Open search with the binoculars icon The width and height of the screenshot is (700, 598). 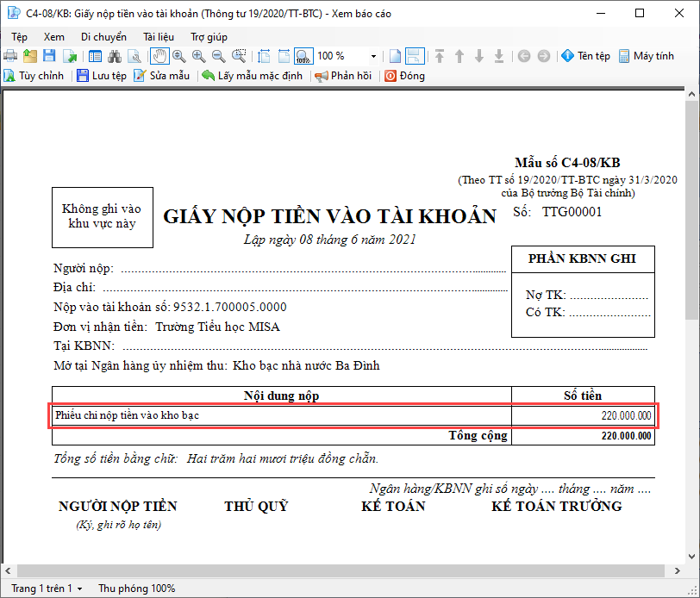coord(114,56)
